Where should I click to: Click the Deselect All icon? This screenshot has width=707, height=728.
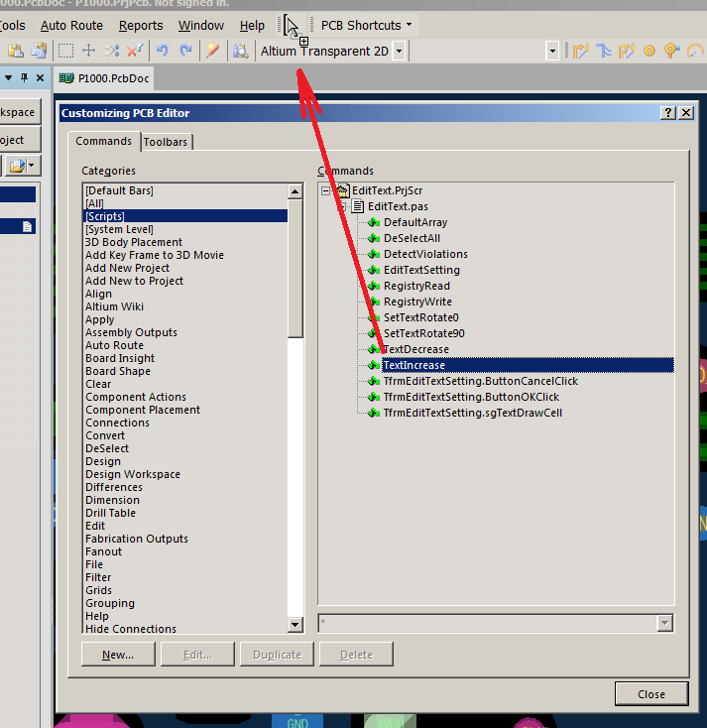(x=112, y=51)
